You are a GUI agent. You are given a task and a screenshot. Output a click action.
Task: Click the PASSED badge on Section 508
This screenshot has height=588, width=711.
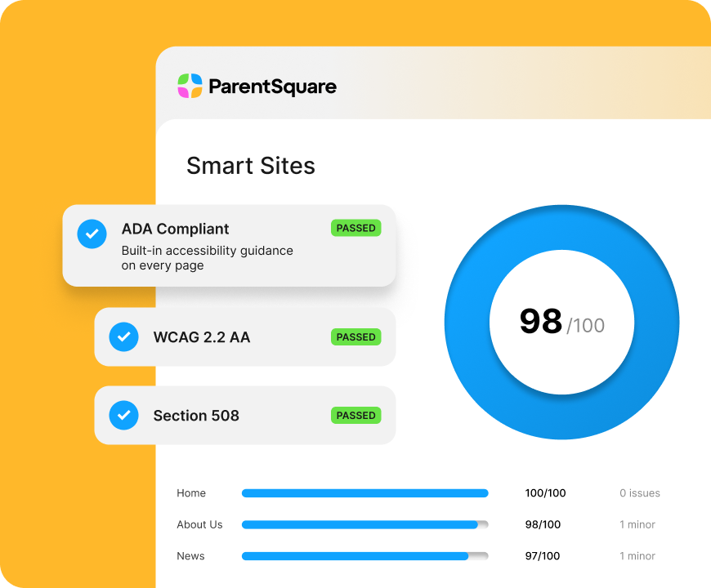pyautogui.click(x=356, y=416)
